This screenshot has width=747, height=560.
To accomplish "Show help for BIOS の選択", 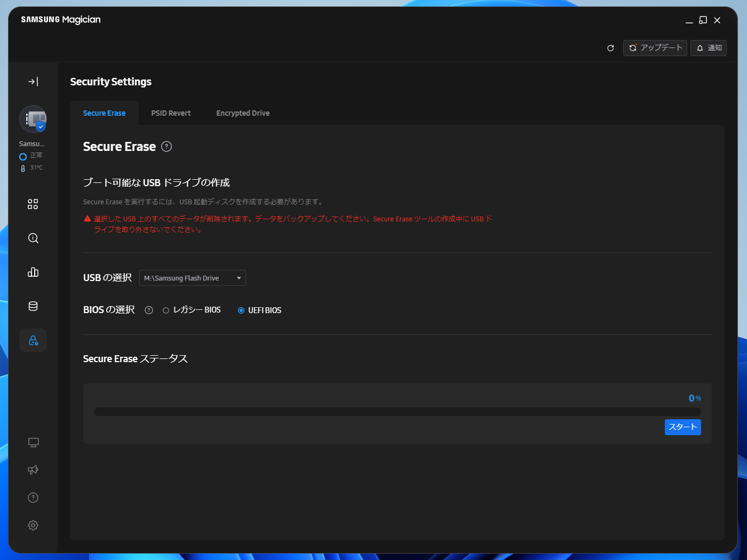I will tap(149, 310).
